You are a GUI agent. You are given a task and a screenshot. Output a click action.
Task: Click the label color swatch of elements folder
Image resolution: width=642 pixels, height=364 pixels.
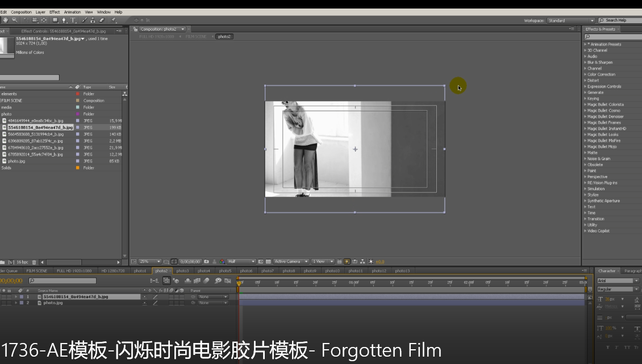77,94
